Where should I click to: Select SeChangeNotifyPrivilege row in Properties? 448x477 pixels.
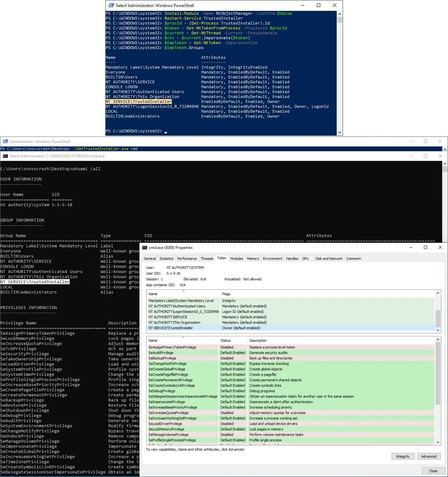290,364
